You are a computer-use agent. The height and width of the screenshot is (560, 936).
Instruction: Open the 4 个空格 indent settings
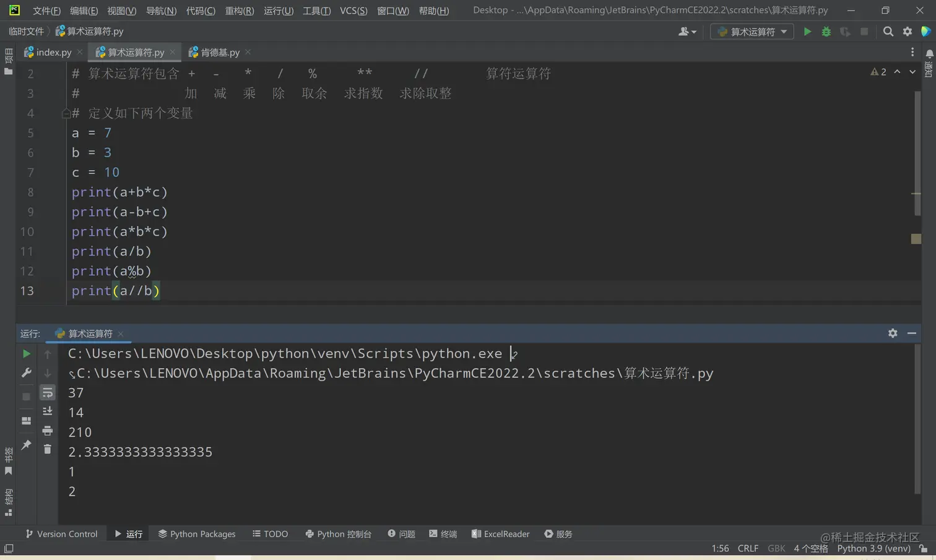pyautogui.click(x=811, y=549)
